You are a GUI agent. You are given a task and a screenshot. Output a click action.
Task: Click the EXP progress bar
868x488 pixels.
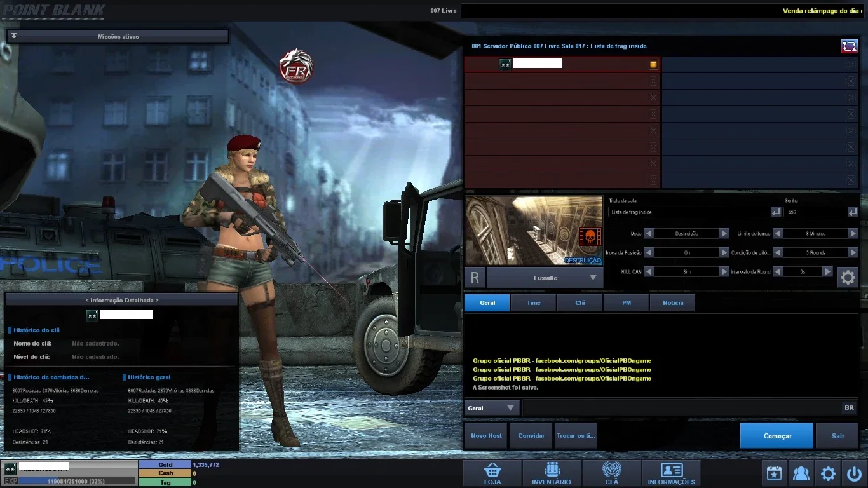coord(76,481)
